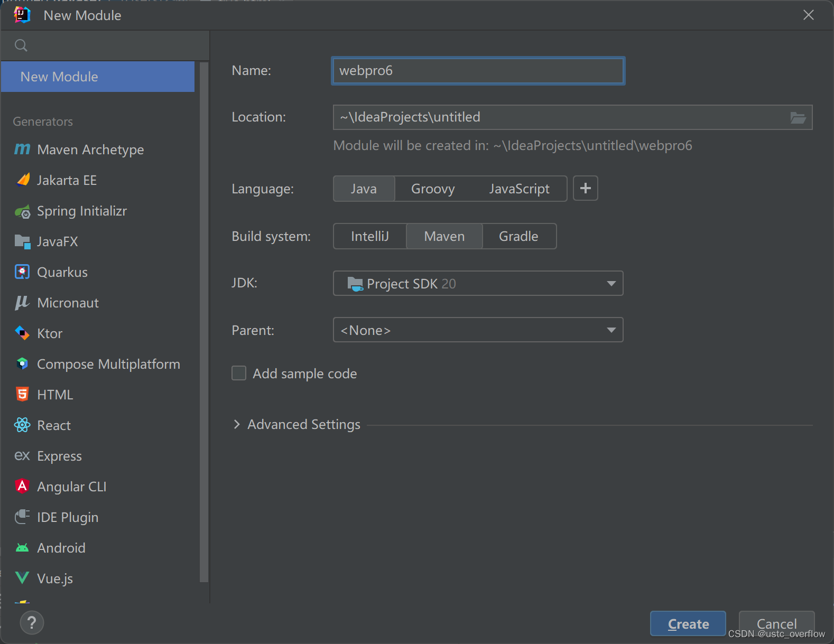
Task: Select Java as language
Action: click(x=364, y=189)
